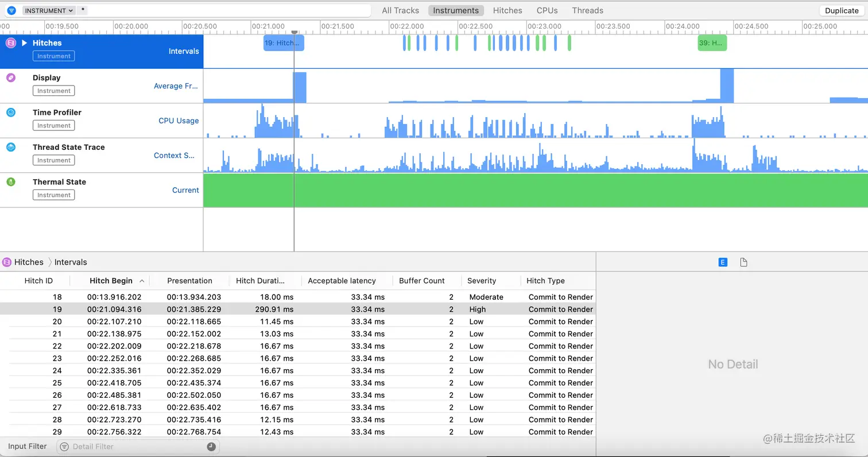Select green hitch interval 39 in the timeline
868x457 pixels.
coord(712,43)
